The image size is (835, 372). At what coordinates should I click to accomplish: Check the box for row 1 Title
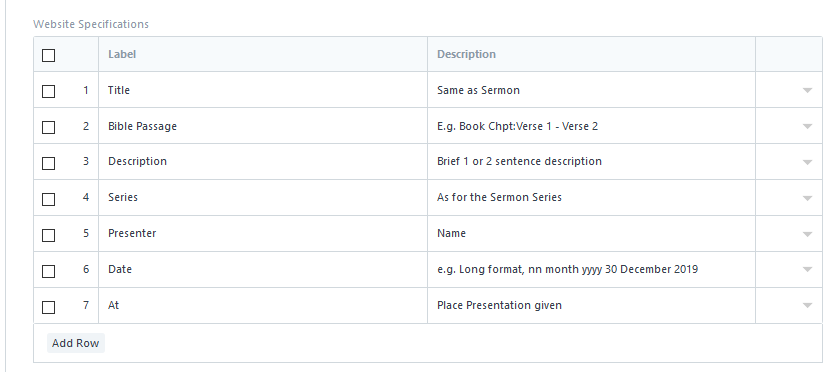[48, 91]
